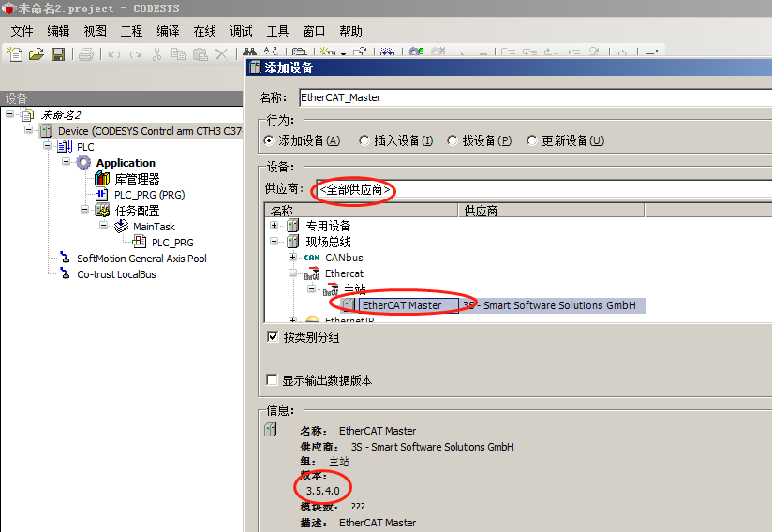Screen dimensions: 772x532
Task: Collapse the Ethercat category
Action: coord(293,273)
